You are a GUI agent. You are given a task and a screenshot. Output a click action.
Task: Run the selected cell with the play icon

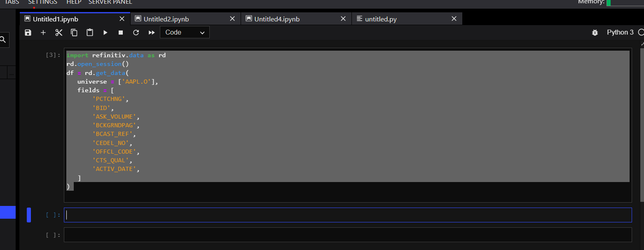(x=105, y=33)
